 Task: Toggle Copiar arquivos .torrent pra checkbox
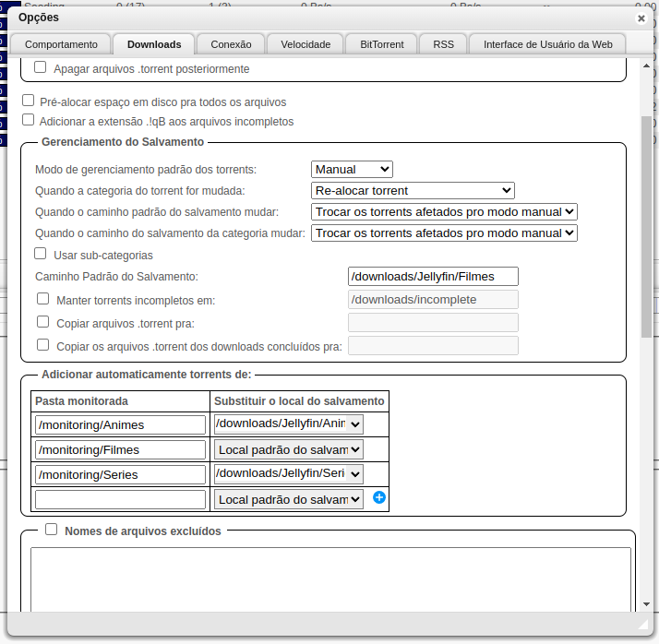click(x=42, y=322)
